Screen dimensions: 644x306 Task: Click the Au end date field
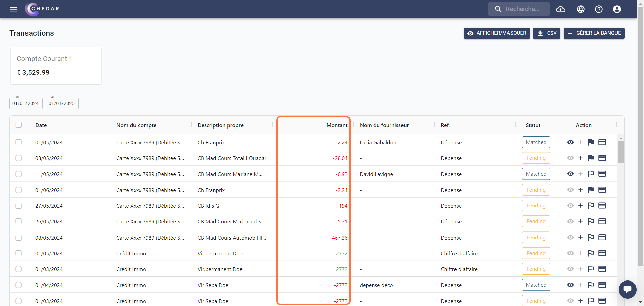click(62, 103)
